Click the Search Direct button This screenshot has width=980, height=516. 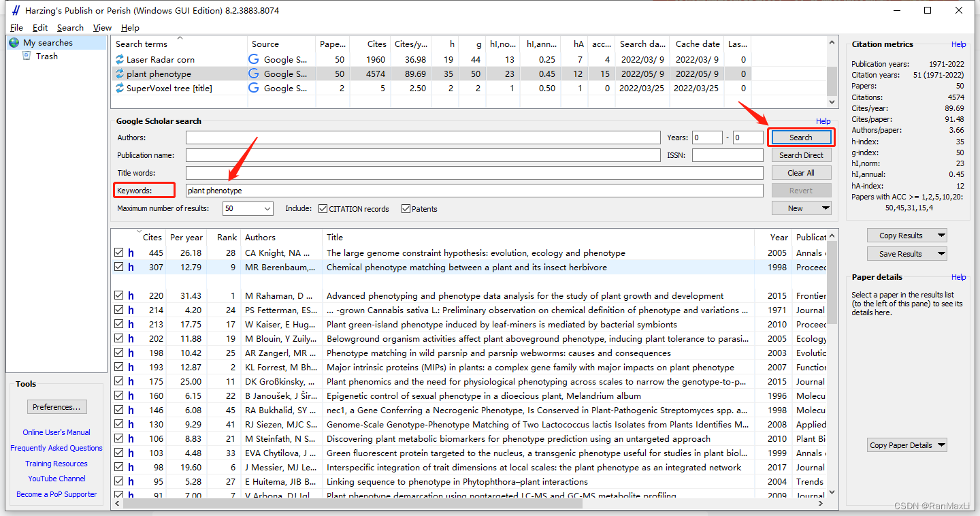click(x=801, y=155)
